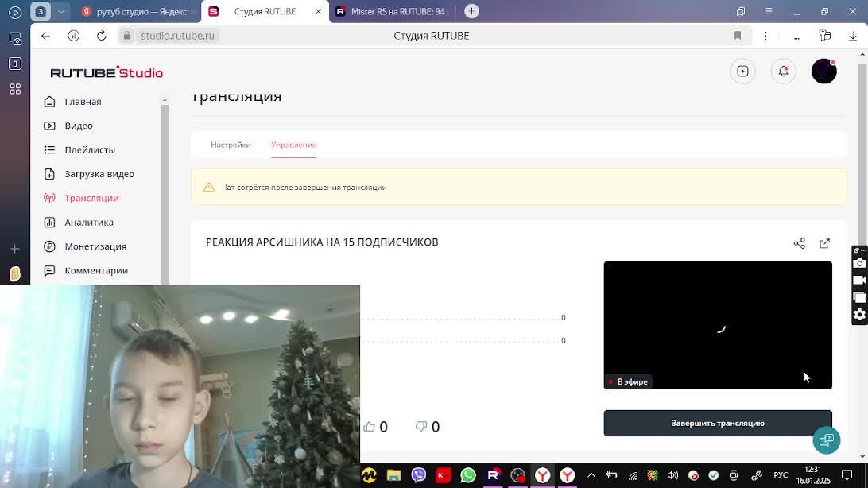This screenshot has height=488, width=868.
Task: Click the list icon next to Плейлисты
Action: (x=49, y=150)
